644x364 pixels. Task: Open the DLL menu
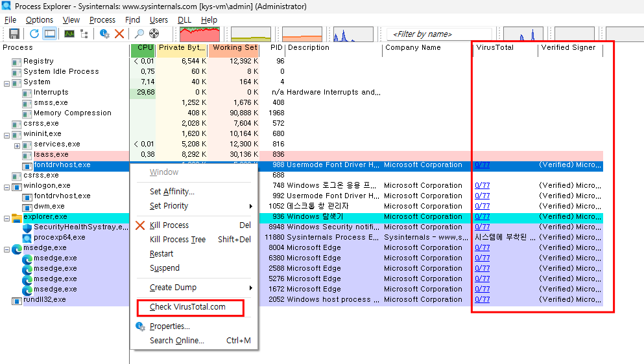click(184, 19)
